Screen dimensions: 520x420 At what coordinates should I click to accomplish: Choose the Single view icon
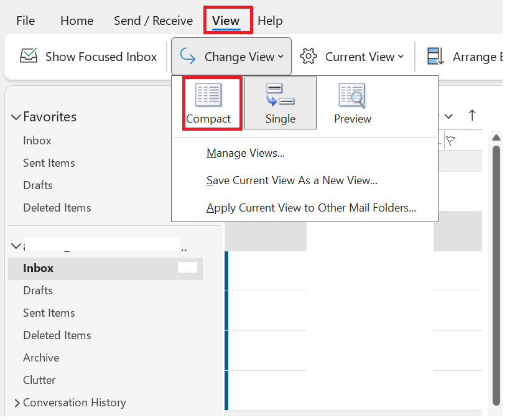(x=281, y=95)
